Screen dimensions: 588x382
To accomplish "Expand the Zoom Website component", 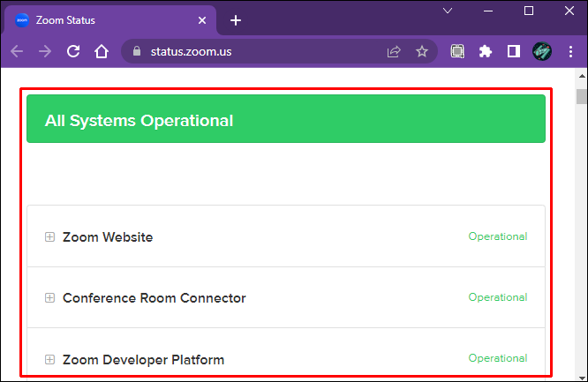I will (x=49, y=236).
